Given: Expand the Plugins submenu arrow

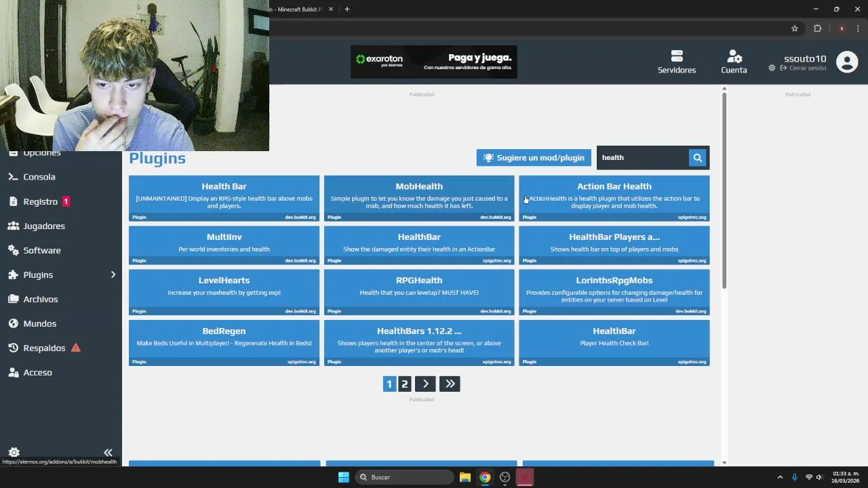Looking at the screenshot, I should tap(113, 274).
